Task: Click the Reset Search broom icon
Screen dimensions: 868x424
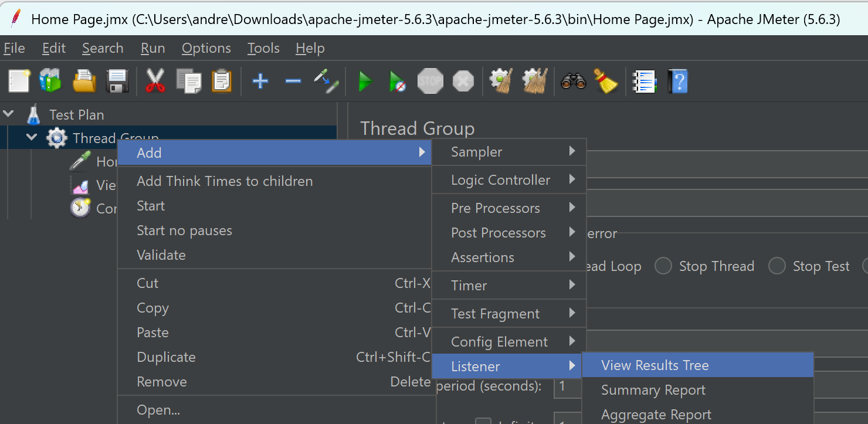Action: tap(606, 81)
